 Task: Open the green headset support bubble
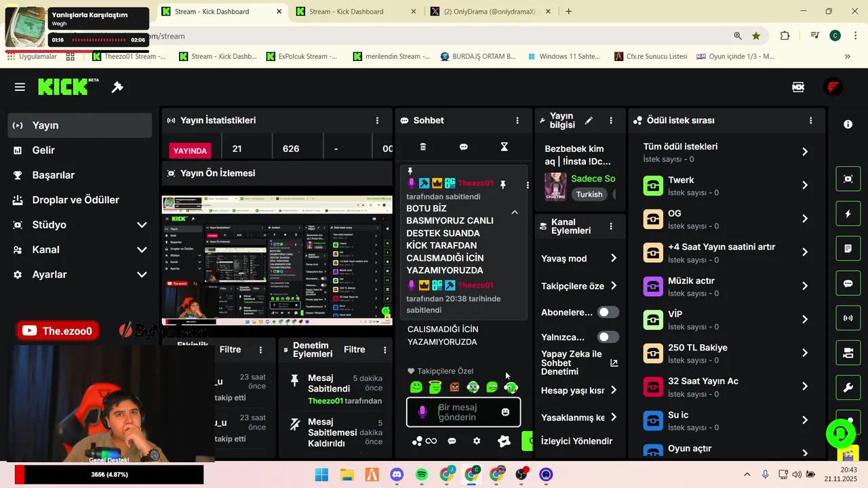[841, 433]
